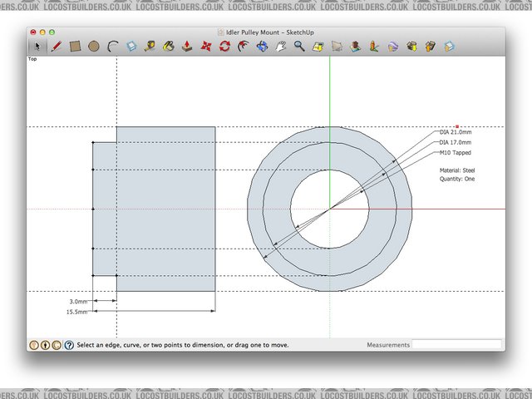Choose the Paint Bucket tool

tap(169, 47)
